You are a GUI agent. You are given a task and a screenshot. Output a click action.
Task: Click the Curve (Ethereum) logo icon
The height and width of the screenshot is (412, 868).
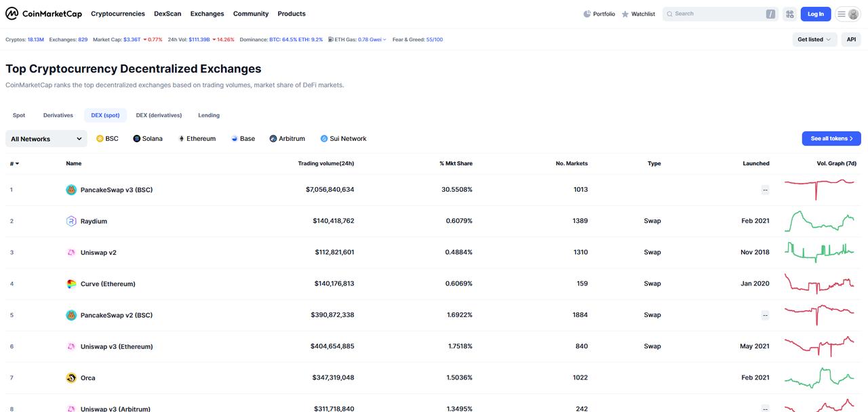(71, 284)
